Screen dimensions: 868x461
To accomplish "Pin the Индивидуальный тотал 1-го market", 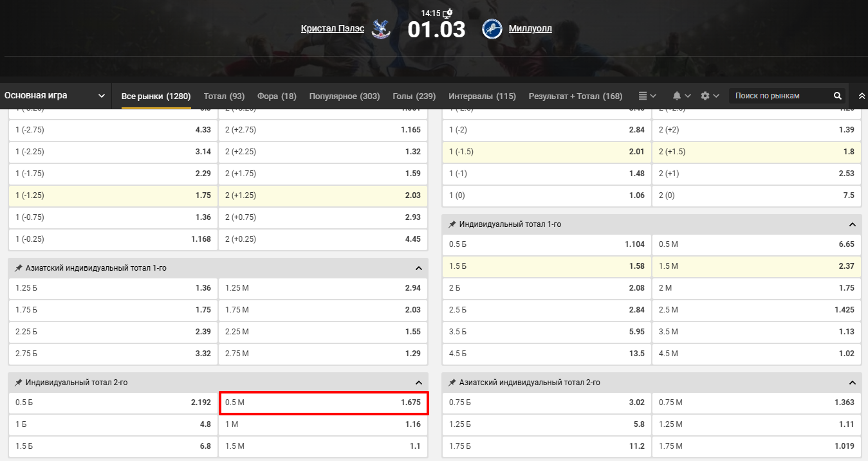I will (452, 224).
